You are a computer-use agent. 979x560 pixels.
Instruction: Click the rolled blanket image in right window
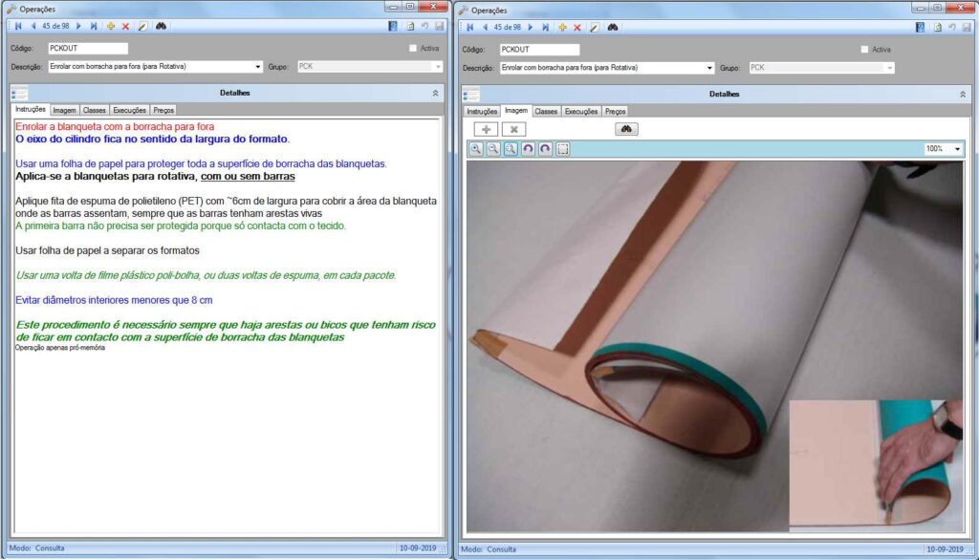point(715,347)
